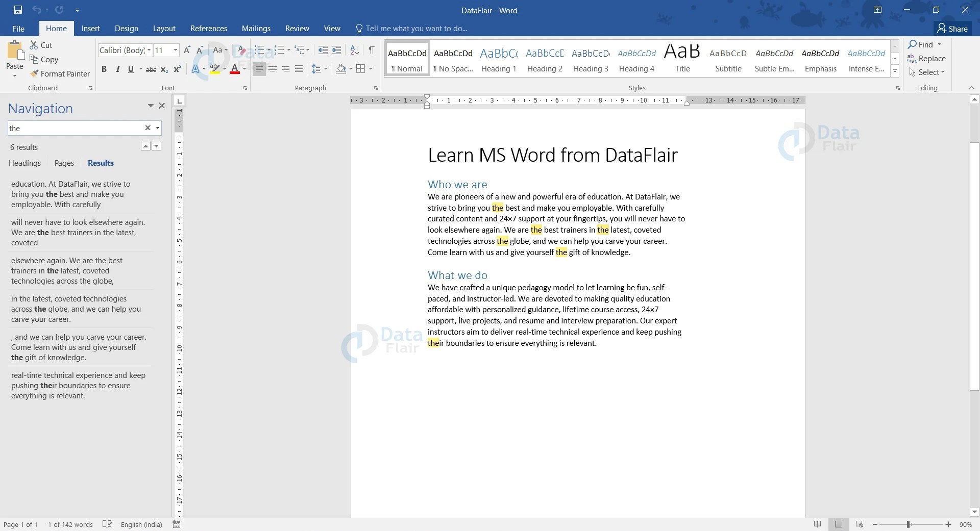980x531 pixels.
Task: Toggle Show/Hide paragraph marks
Action: (372, 50)
